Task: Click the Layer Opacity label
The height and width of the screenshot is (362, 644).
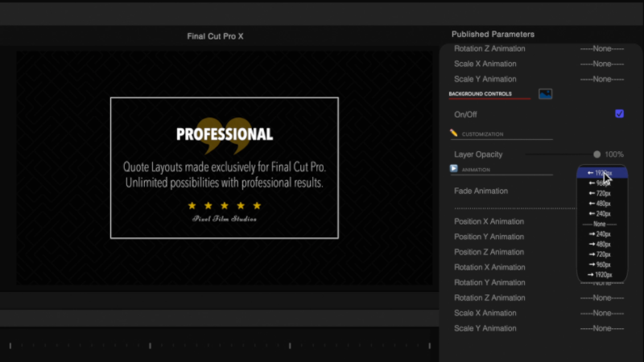Action: pos(478,154)
